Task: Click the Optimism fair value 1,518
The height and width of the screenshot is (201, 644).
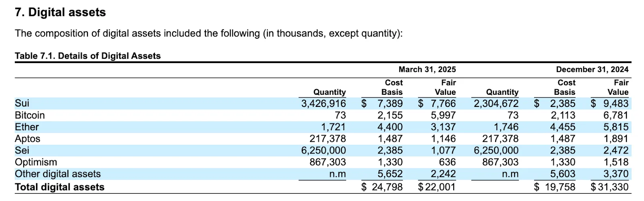Action: click(616, 162)
